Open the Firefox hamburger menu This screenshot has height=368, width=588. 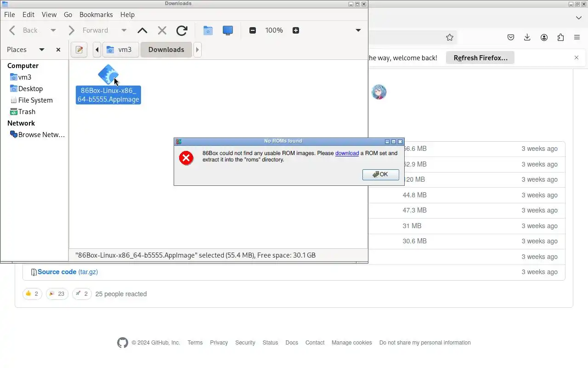[x=577, y=37]
